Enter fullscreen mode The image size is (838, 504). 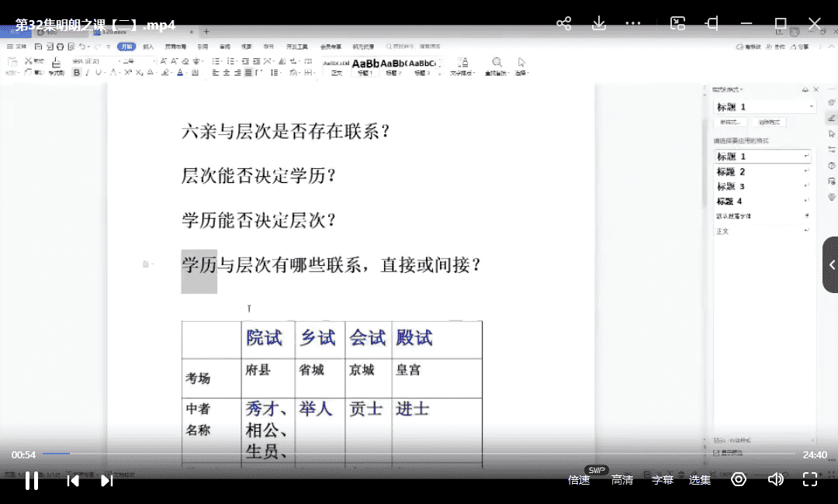pyautogui.click(x=809, y=479)
